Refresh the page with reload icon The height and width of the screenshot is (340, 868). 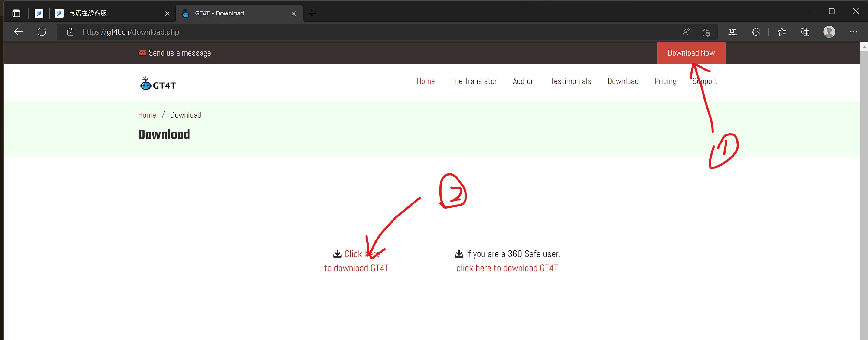tap(42, 32)
